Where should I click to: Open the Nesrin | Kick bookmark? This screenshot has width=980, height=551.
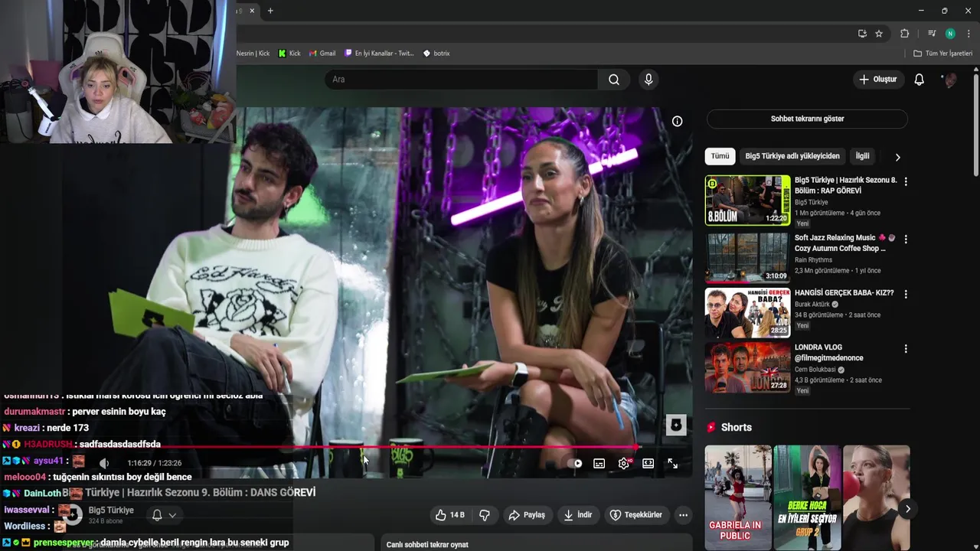[253, 54]
